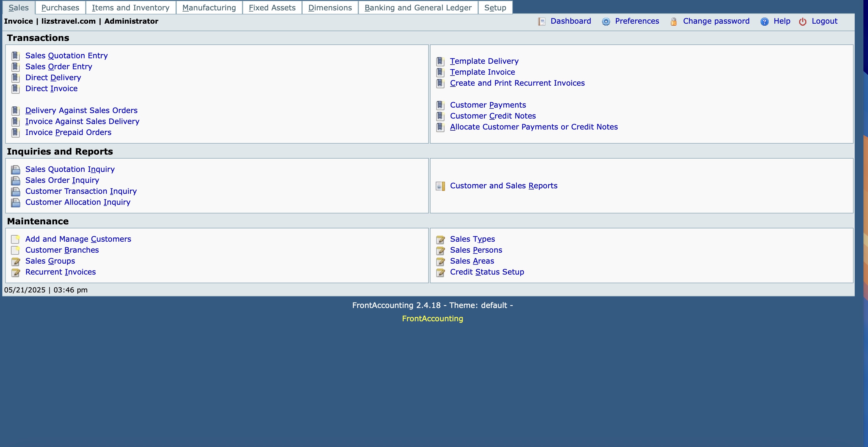Open Direct Invoice entry
This screenshot has width=868, height=447.
[51, 89]
